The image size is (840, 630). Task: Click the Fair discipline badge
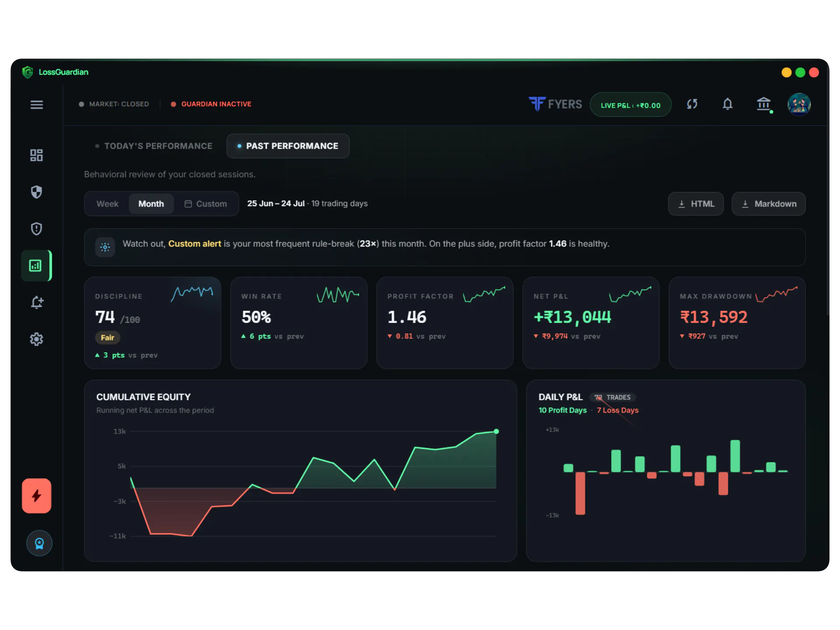108,338
